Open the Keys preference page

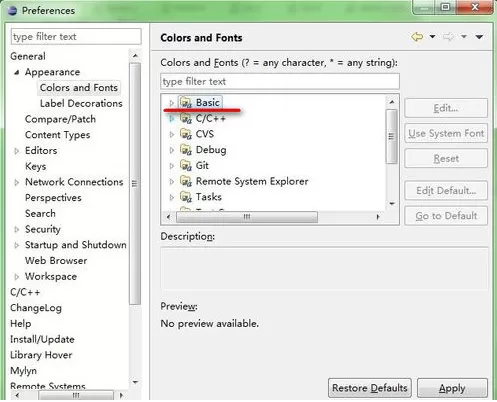35,166
